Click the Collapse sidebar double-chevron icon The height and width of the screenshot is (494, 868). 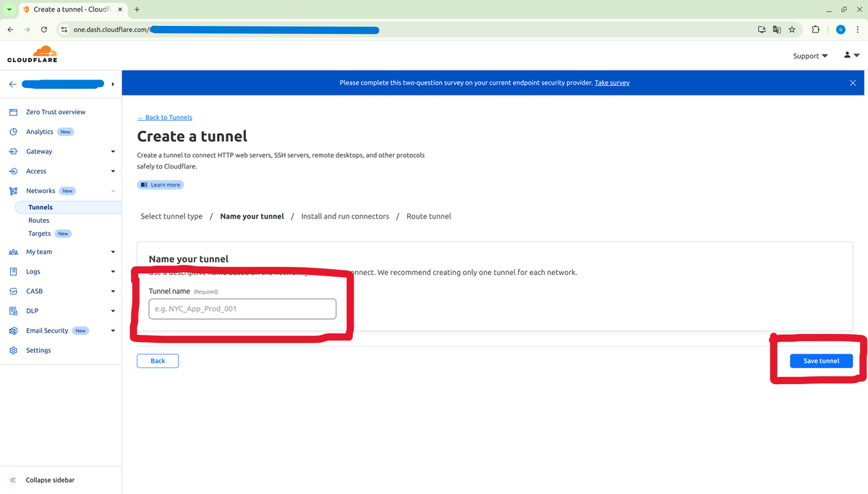point(13,480)
